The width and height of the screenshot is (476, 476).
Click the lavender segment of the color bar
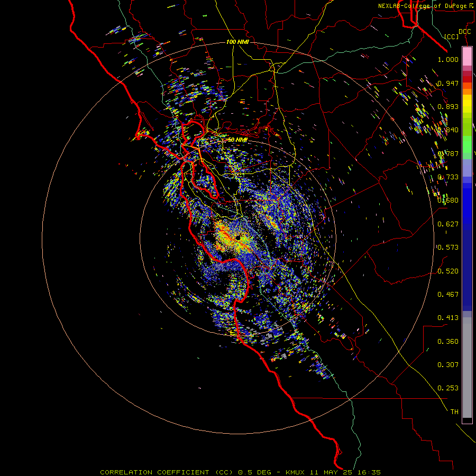click(467, 168)
